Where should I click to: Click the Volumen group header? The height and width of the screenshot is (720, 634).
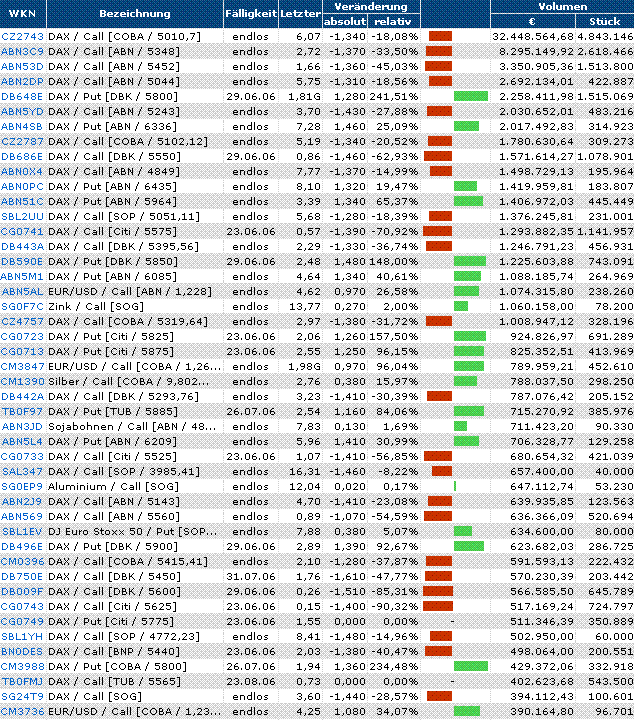click(x=562, y=6)
